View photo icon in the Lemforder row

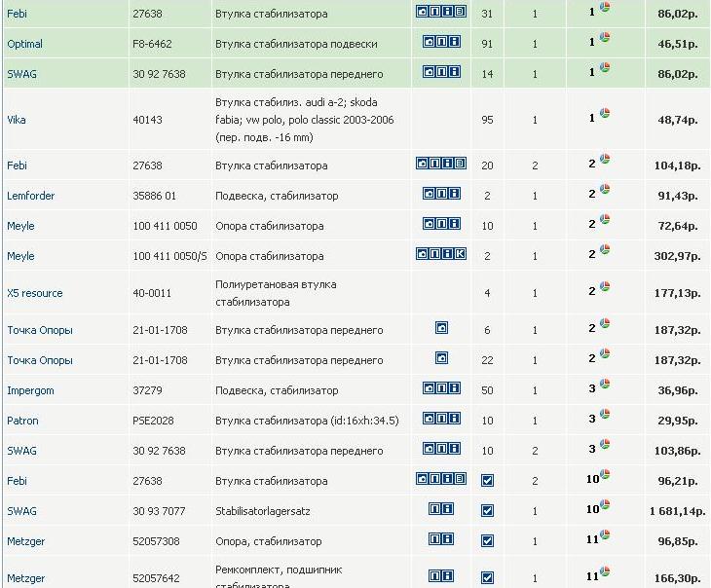[429, 194]
